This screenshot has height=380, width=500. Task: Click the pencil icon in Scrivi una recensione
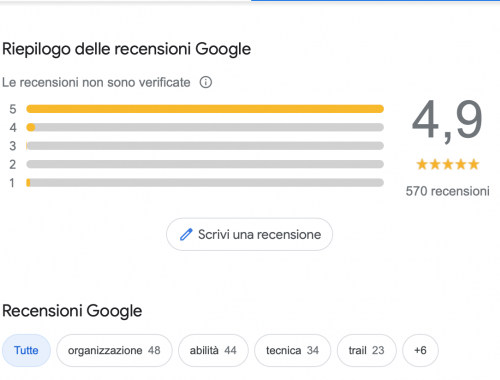point(186,234)
